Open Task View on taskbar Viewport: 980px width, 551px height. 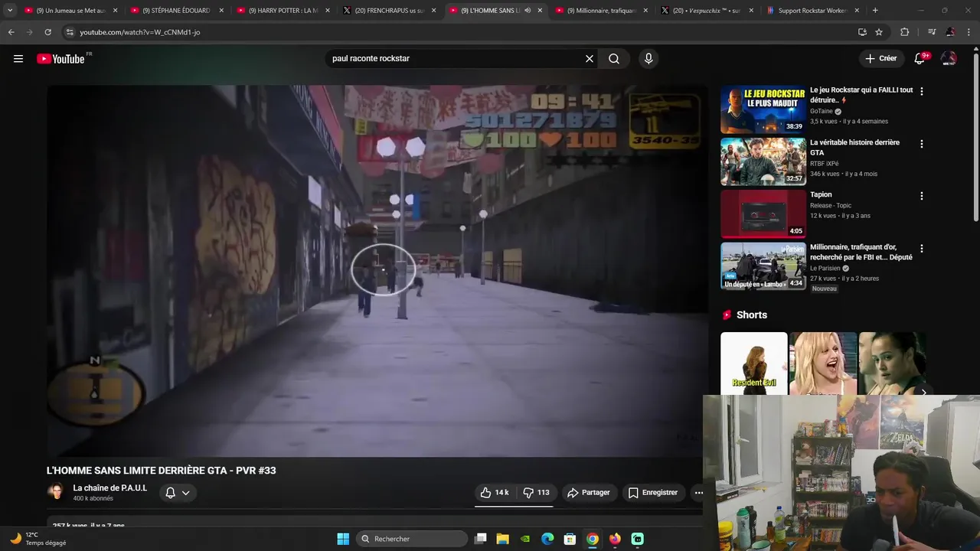tap(480, 539)
